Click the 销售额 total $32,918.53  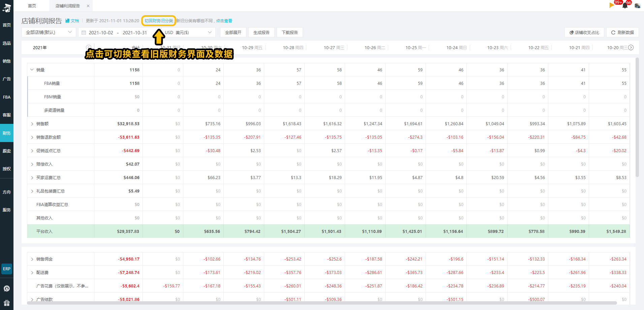(128, 124)
